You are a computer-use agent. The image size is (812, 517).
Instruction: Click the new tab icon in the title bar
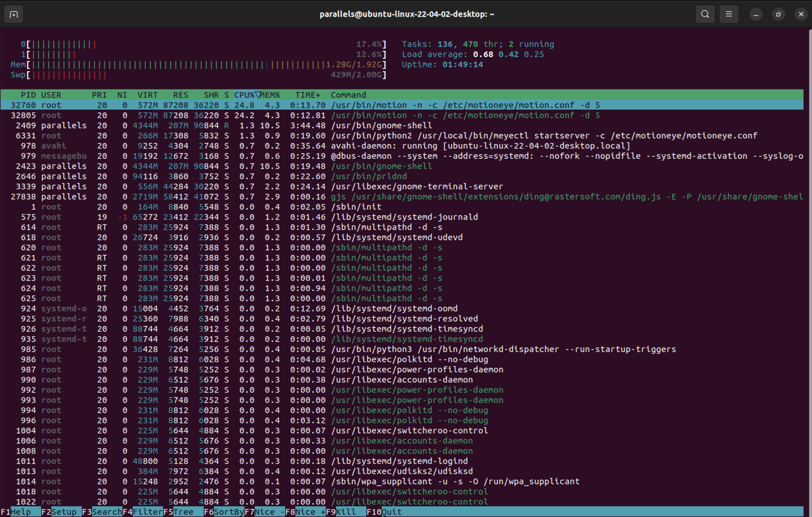point(14,14)
